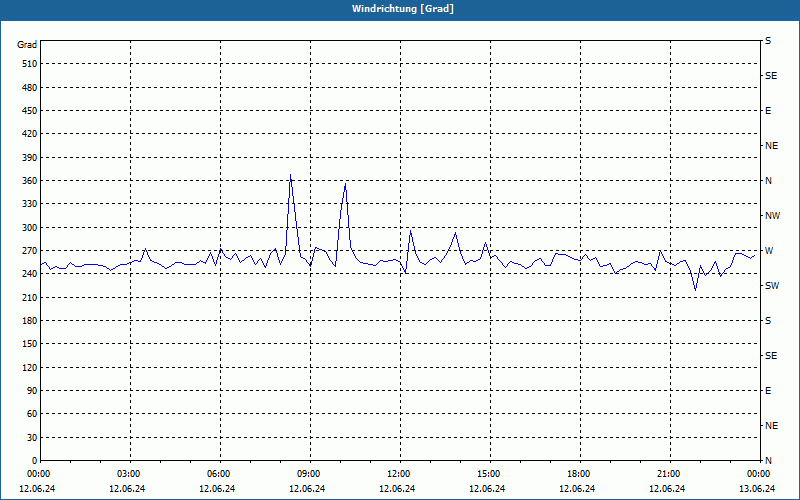Viewport: 800px width, 500px height.
Task: Select the 0 label at the axis origin
Action: [x=35, y=461]
